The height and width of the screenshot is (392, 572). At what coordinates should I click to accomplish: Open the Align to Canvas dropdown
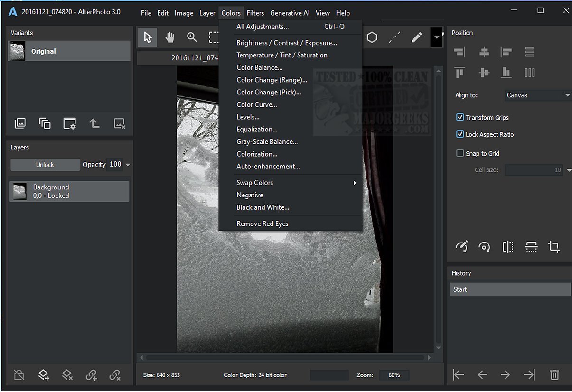[538, 95]
